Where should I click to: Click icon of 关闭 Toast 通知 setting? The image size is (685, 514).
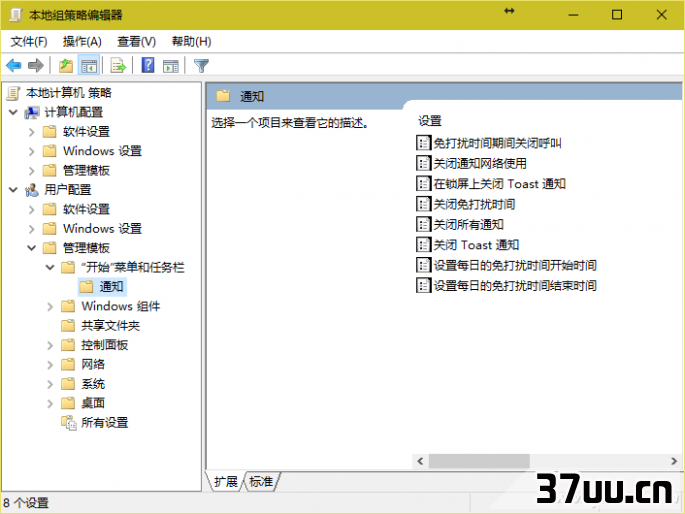[x=423, y=245]
